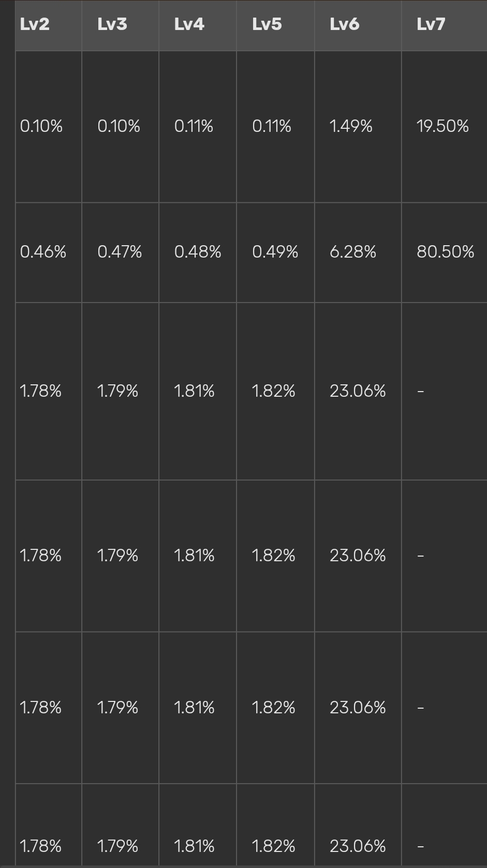Select the Lv4 column header
Viewport: 487px width, 868px height.
pos(189,24)
